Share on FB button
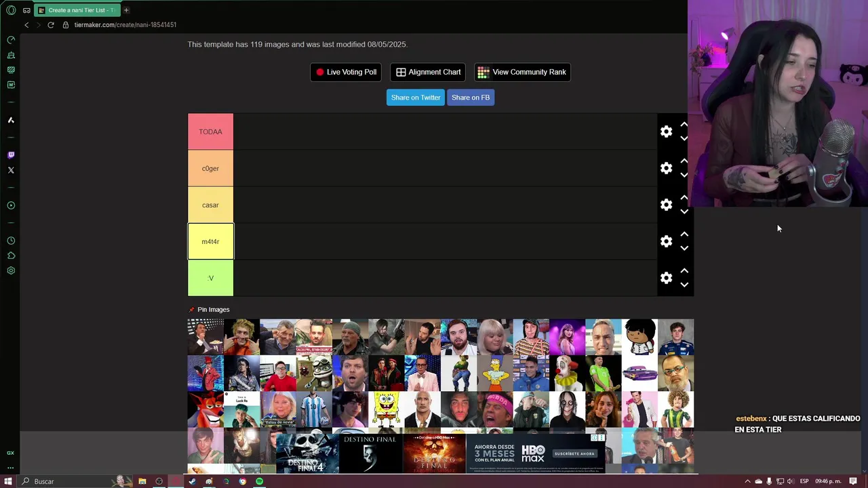 click(x=471, y=98)
